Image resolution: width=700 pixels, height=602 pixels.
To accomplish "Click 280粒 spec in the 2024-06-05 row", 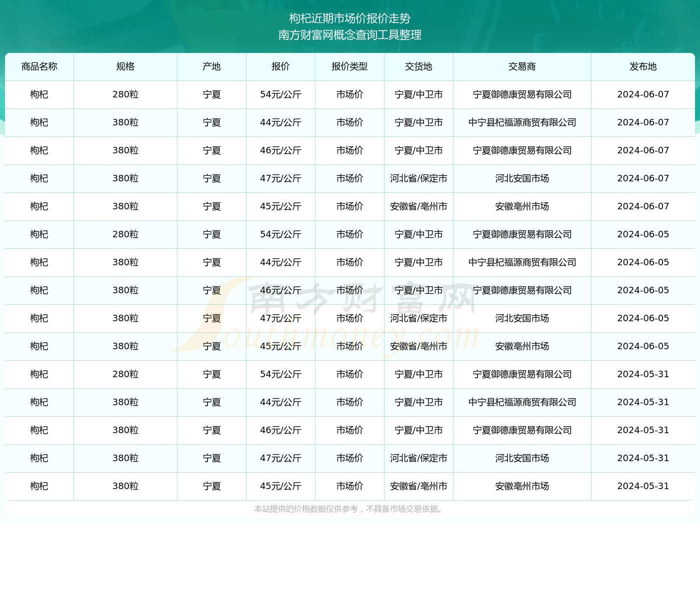I will [125, 234].
